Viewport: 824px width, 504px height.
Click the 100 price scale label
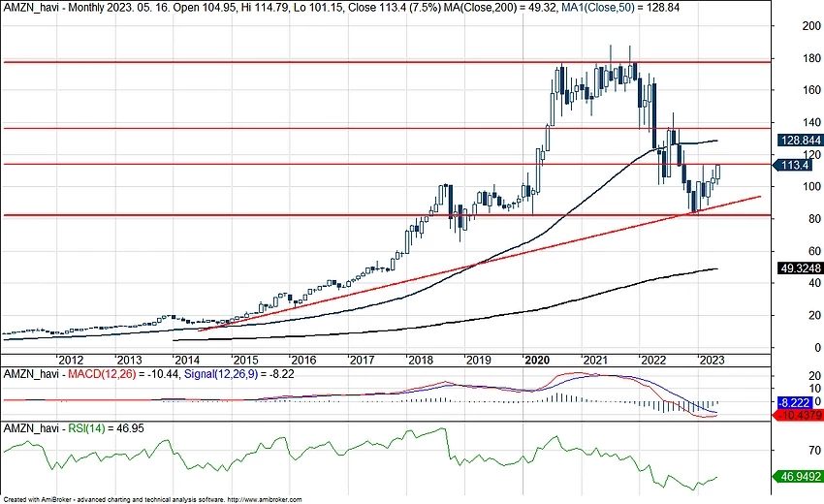tap(811, 186)
